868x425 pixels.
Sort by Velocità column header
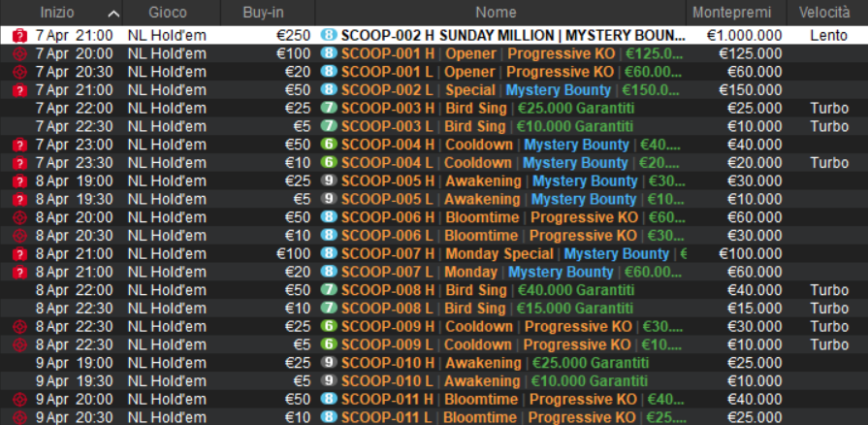pyautogui.click(x=823, y=13)
